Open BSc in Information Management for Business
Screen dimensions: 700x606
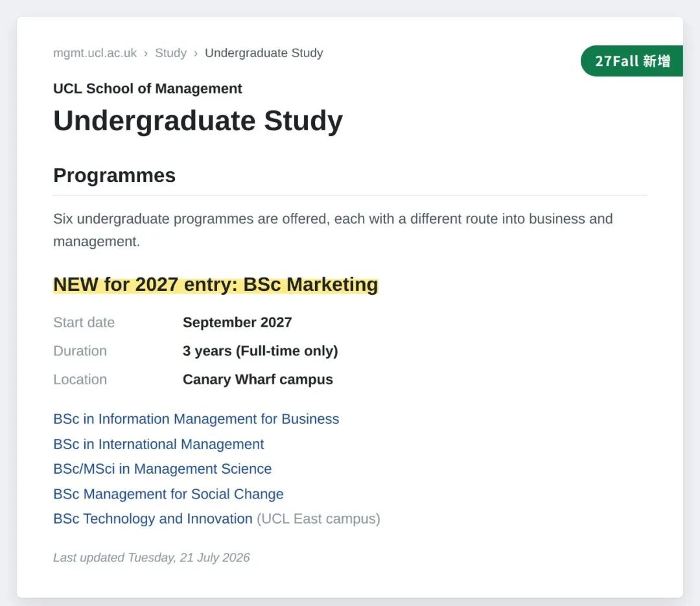(196, 419)
